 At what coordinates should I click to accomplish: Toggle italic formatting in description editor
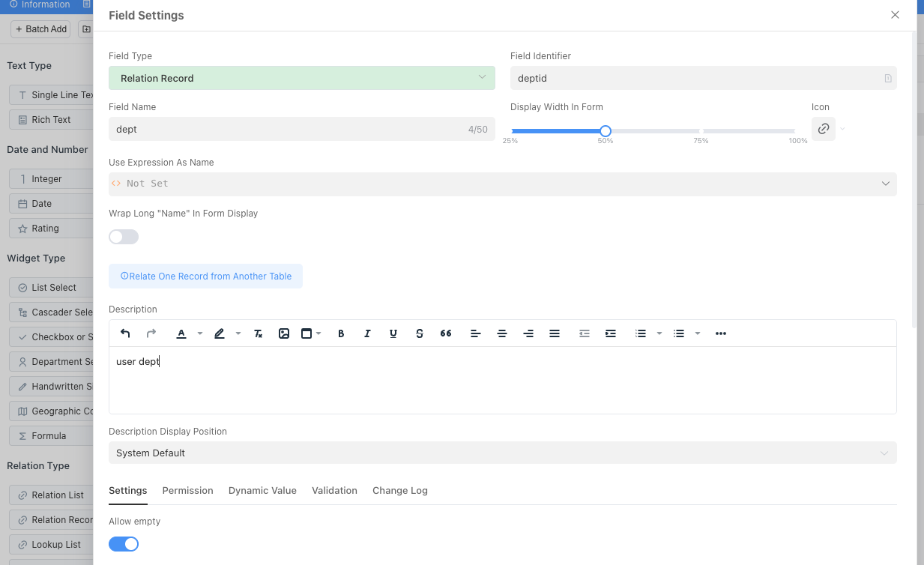tap(367, 333)
